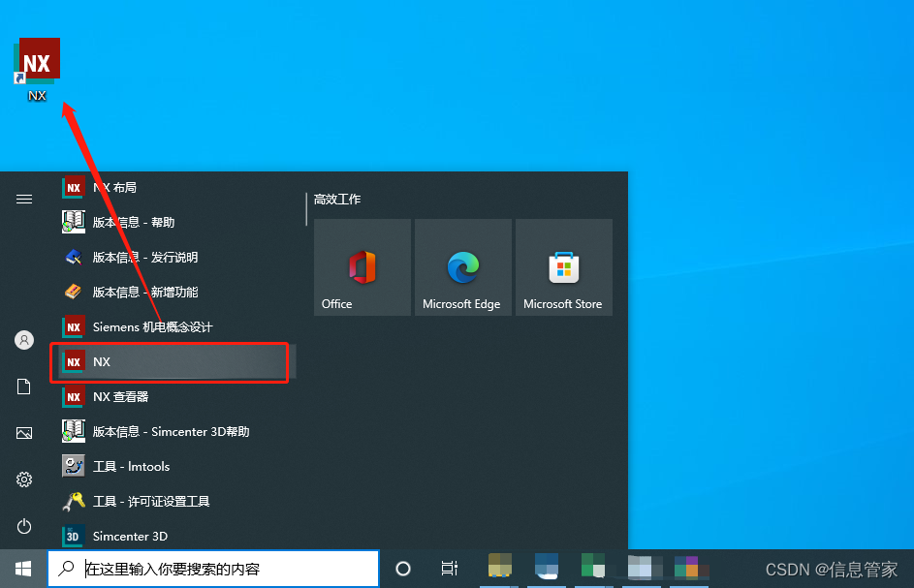Image resolution: width=914 pixels, height=588 pixels.
Task: Click the taskbar search box
Action: point(213,569)
